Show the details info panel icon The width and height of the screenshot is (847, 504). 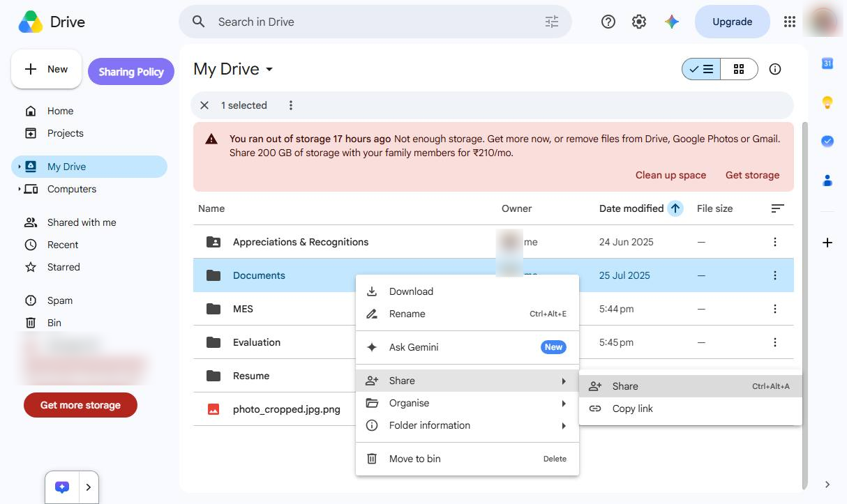[775, 69]
